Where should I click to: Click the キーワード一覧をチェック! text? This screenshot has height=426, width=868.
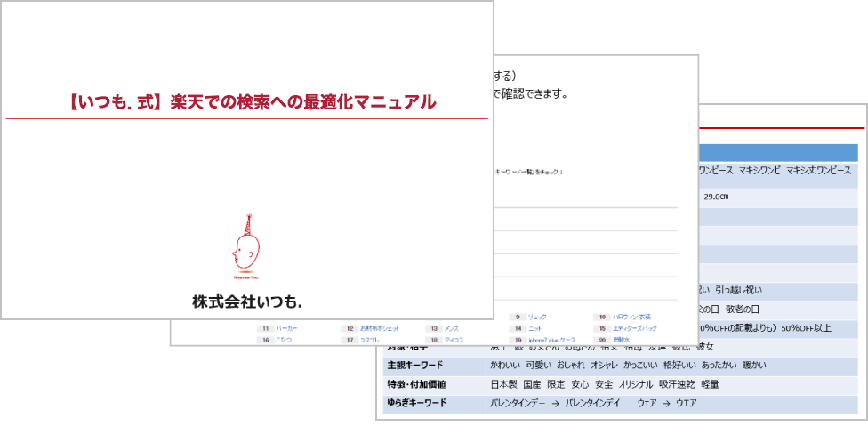coord(527,172)
